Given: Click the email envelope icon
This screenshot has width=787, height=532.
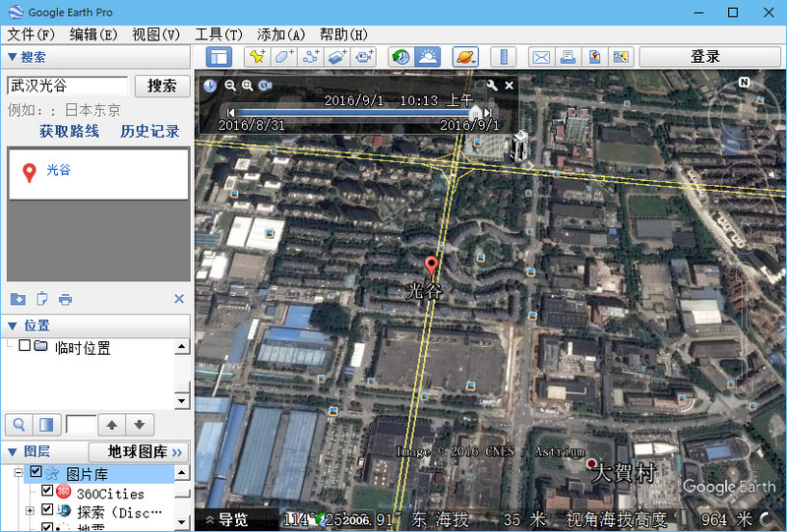Looking at the screenshot, I should click(x=542, y=57).
